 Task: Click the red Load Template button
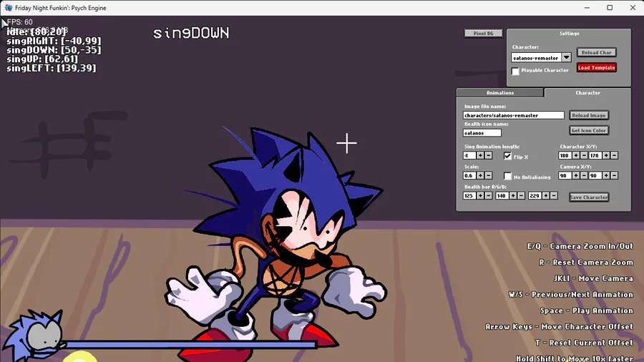tap(596, 68)
